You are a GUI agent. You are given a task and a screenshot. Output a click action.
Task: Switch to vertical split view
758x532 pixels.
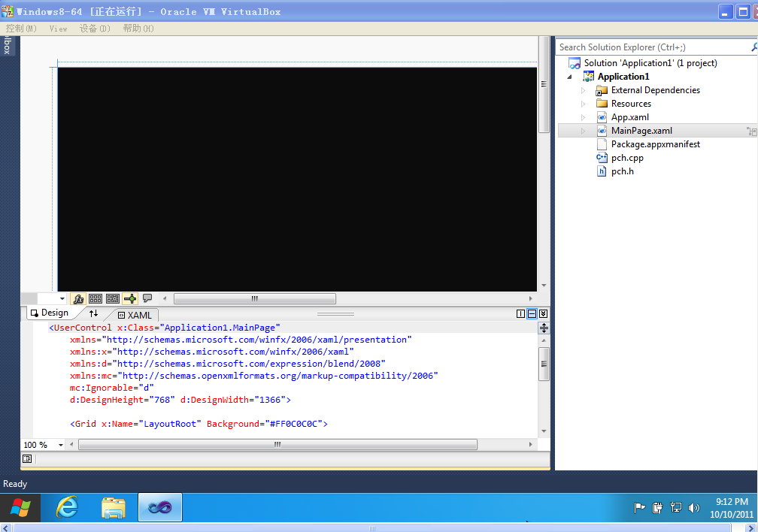pyautogui.click(x=520, y=314)
